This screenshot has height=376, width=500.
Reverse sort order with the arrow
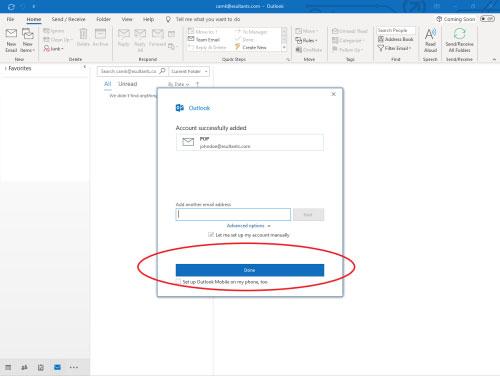(197, 84)
